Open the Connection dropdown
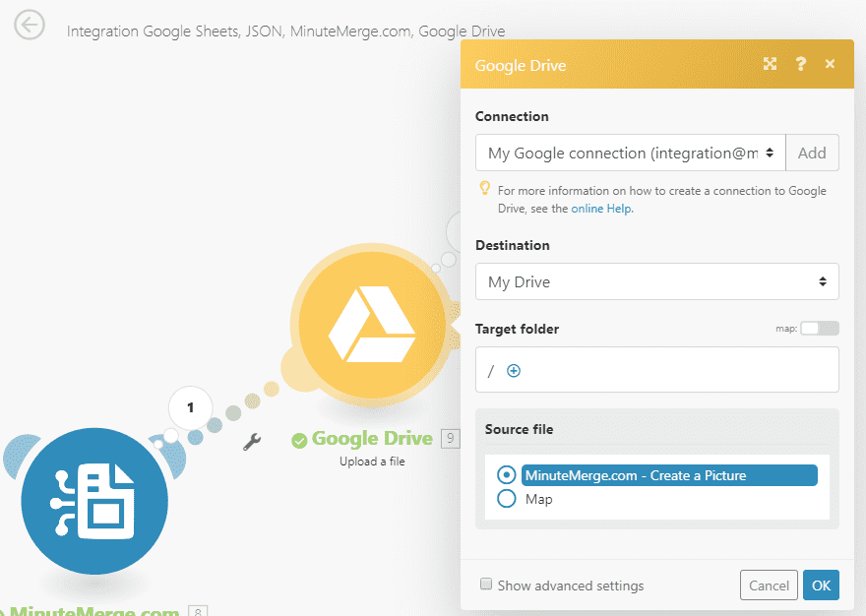Image resolution: width=866 pixels, height=616 pixels. (630, 154)
